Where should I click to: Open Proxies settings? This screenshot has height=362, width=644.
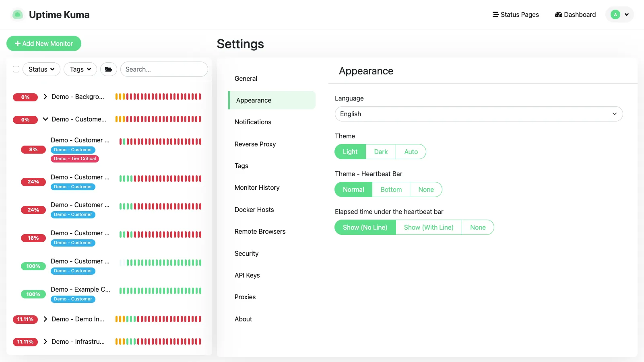click(272, 297)
